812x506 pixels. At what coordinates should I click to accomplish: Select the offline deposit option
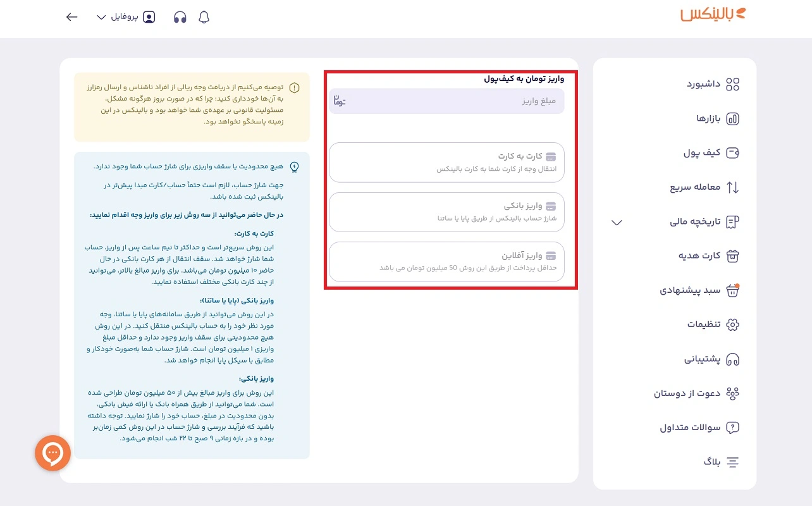point(446,261)
